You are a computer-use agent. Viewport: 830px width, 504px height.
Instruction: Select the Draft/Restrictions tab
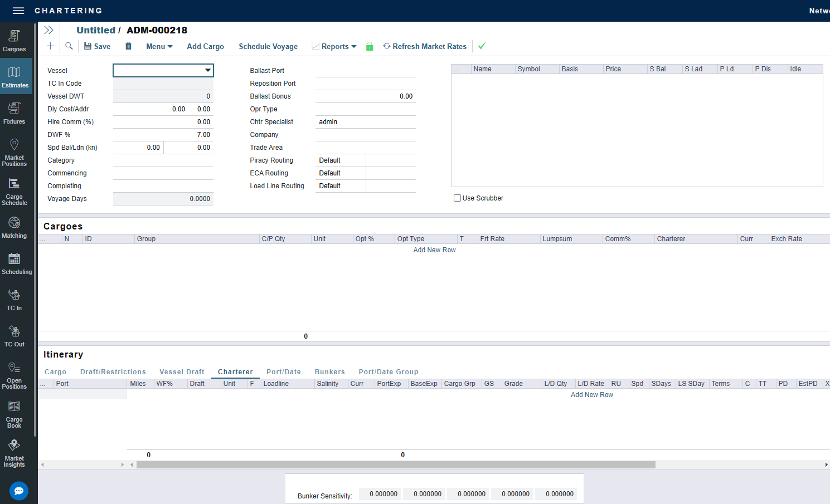(113, 372)
